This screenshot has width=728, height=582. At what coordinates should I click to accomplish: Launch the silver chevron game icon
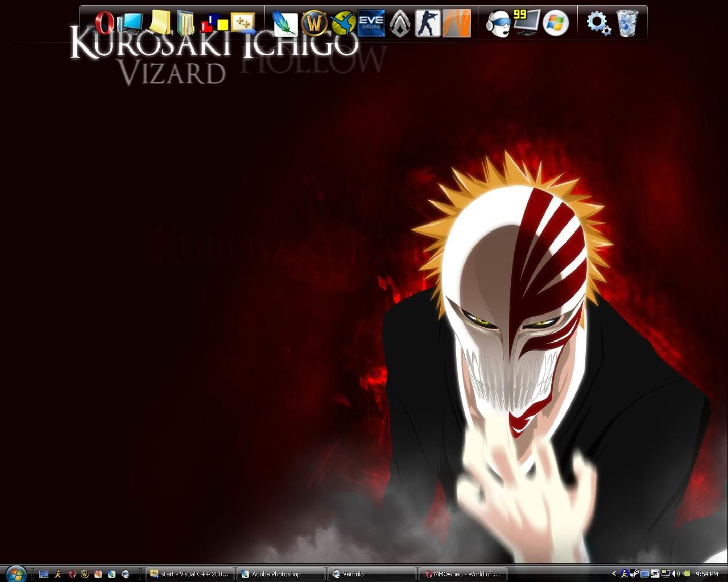coord(400,24)
